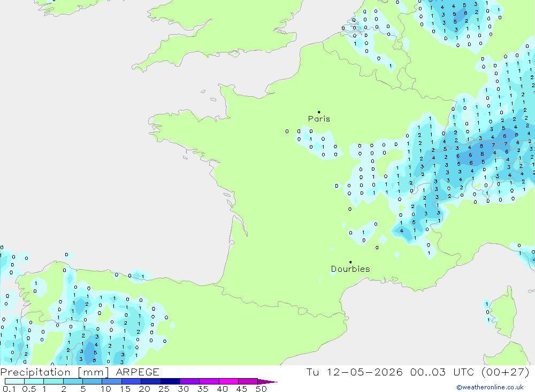
Task: Click the Dourbies city label
Action: 350,269
